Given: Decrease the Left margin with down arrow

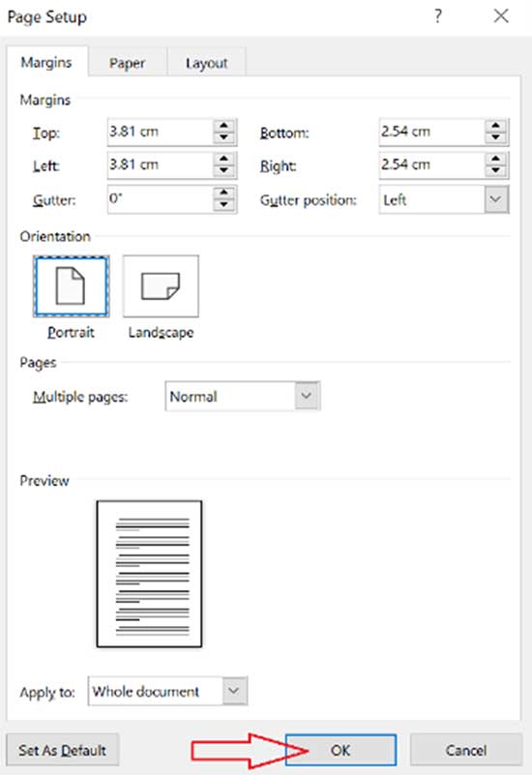Looking at the screenshot, I should click(224, 170).
